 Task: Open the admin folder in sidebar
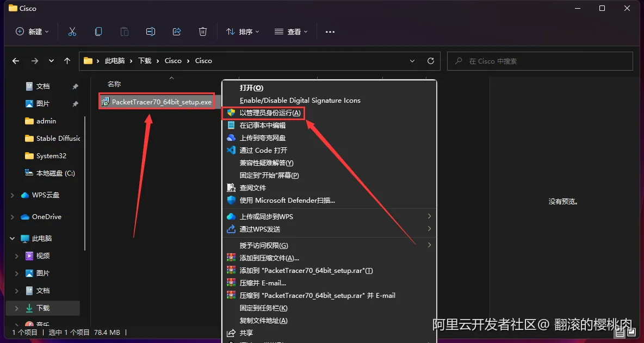point(46,121)
